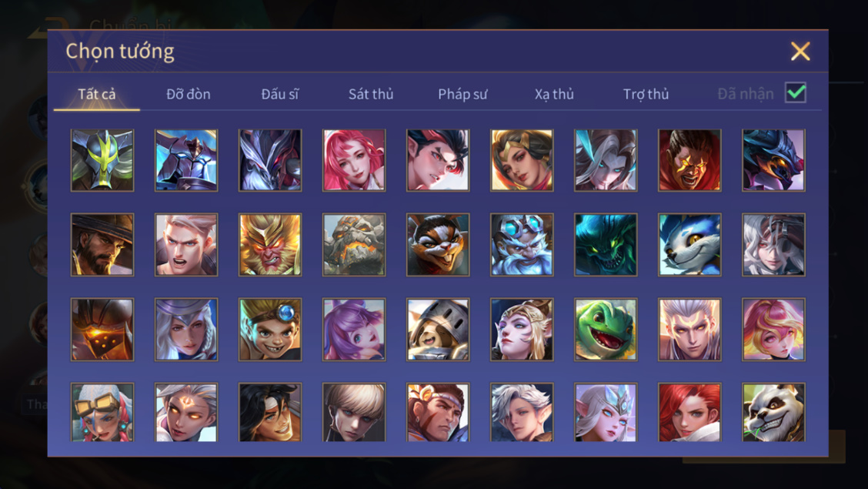Choose the stone lava golem hero
This screenshot has width=868, height=489.
(x=354, y=245)
